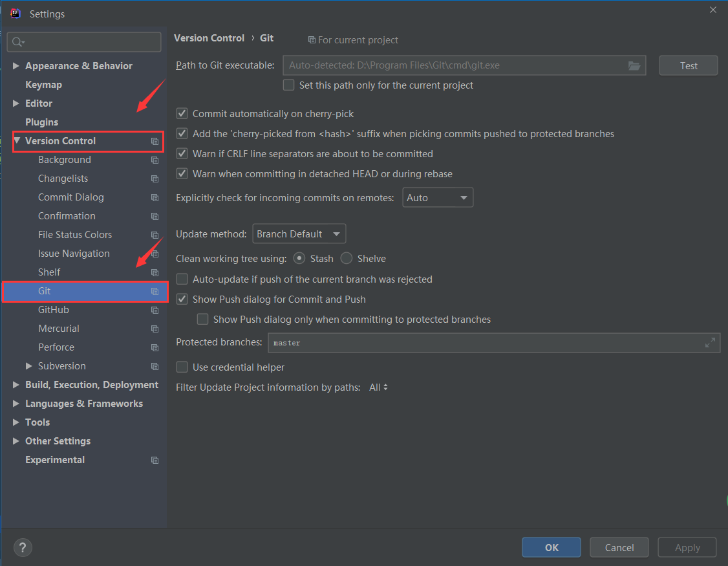Enable Set this path only for current project
Screen dimensions: 728x566
click(289, 85)
